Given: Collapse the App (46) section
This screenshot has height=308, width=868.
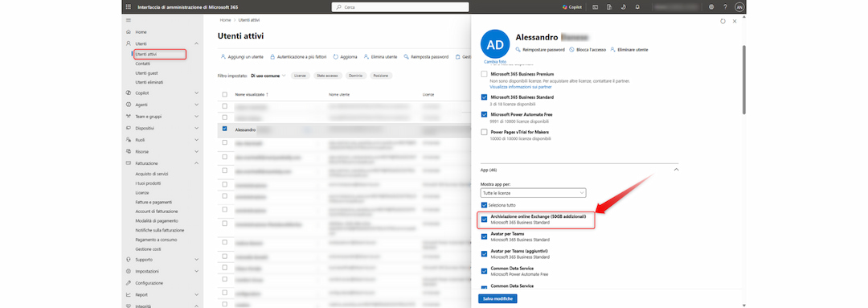Looking at the screenshot, I should pyautogui.click(x=676, y=170).
